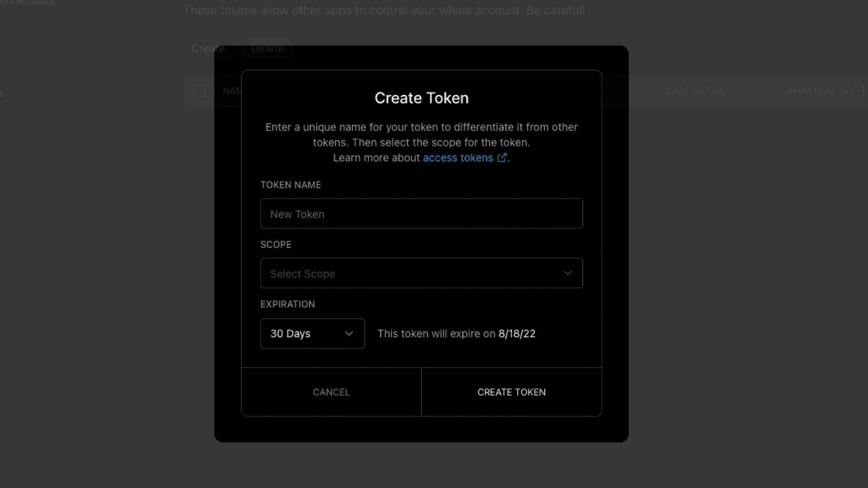Click the sort arrow next to Expiration column
The height and width of the screenshot is (488, 868).
845,91
